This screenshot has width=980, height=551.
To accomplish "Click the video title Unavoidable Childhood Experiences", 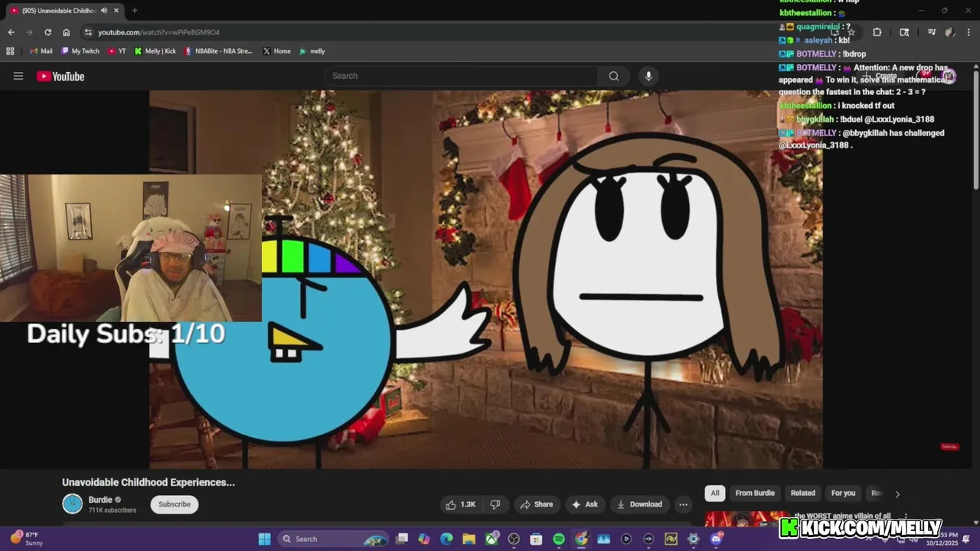I will pyautogui.click(x=149, y=482).
